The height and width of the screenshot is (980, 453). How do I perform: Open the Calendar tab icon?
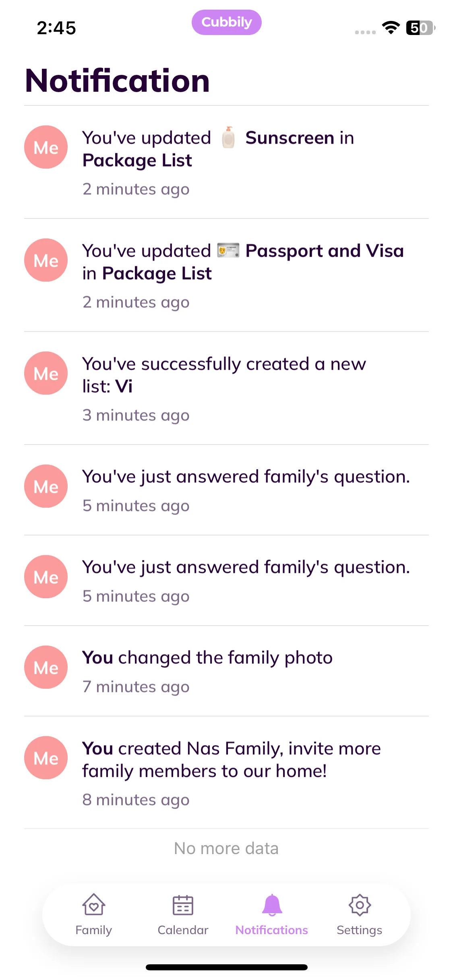pyautogui.click(x=183, y=905)
